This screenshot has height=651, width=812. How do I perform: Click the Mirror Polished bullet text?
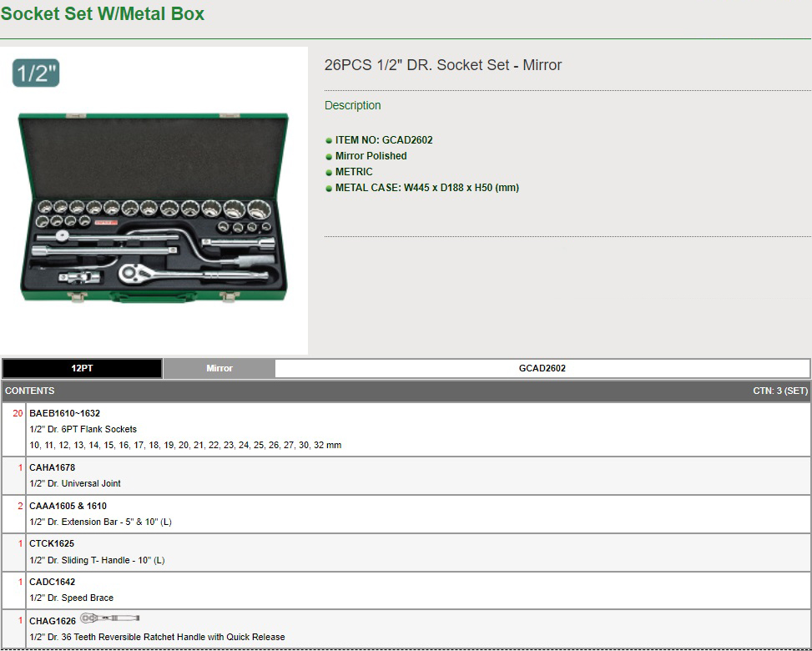point(371,156)
